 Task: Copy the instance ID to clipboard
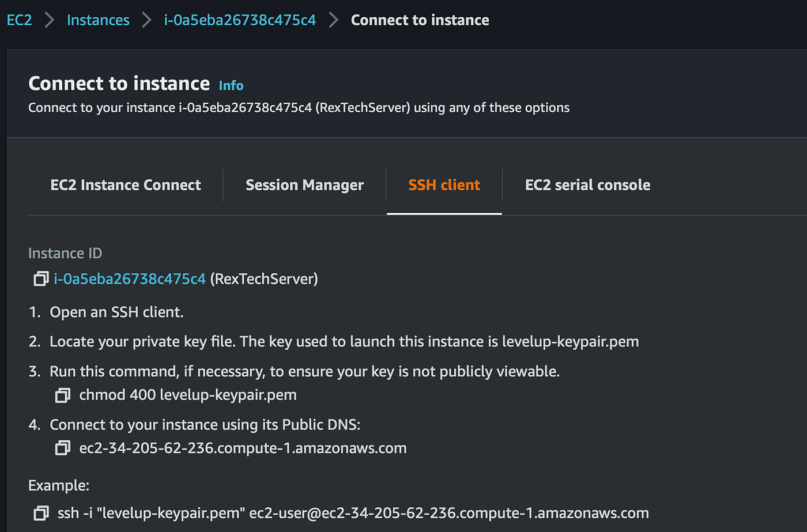(x=41, y=279)
